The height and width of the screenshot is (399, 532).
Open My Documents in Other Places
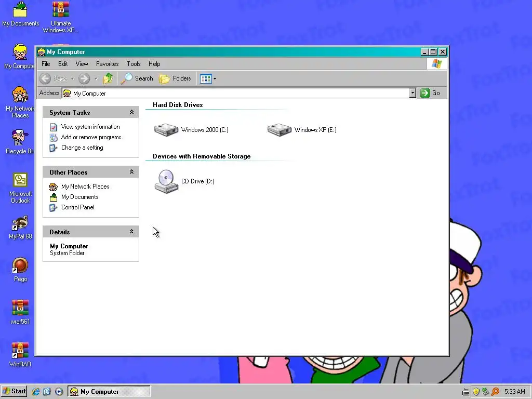(79, 197)
